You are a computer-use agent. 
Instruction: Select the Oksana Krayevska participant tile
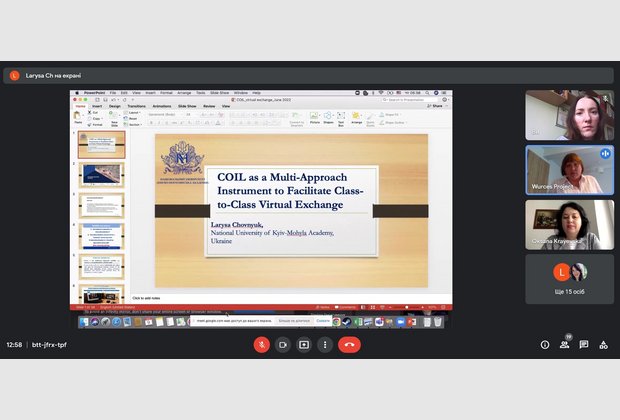click(569, 225)
